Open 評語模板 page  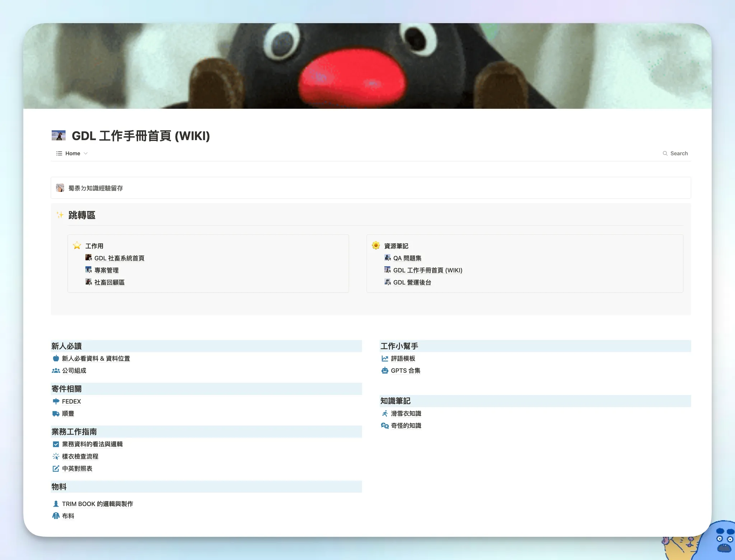click(x=403, y=359)
